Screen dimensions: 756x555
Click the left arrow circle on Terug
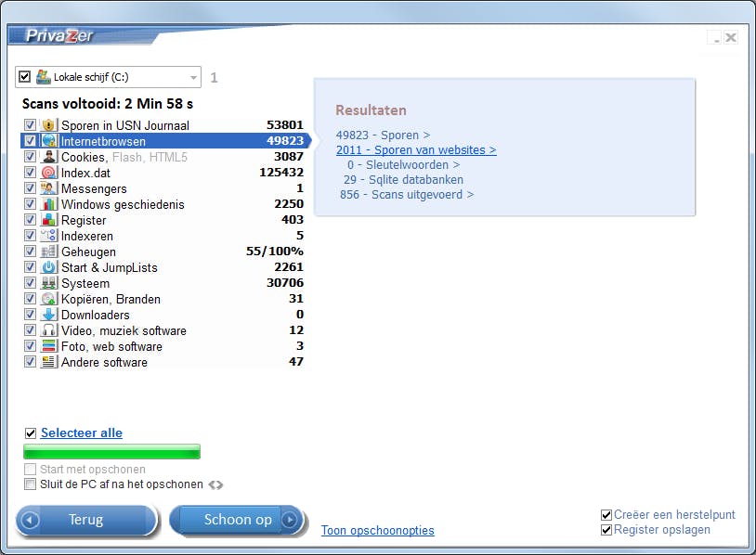30,521
